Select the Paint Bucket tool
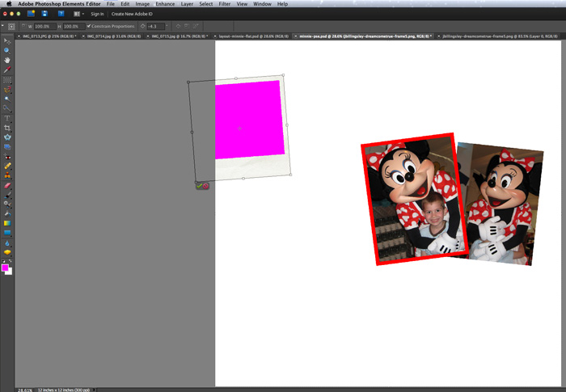The width and height of the screenshot is (566, 392). (x=6, y=213)
